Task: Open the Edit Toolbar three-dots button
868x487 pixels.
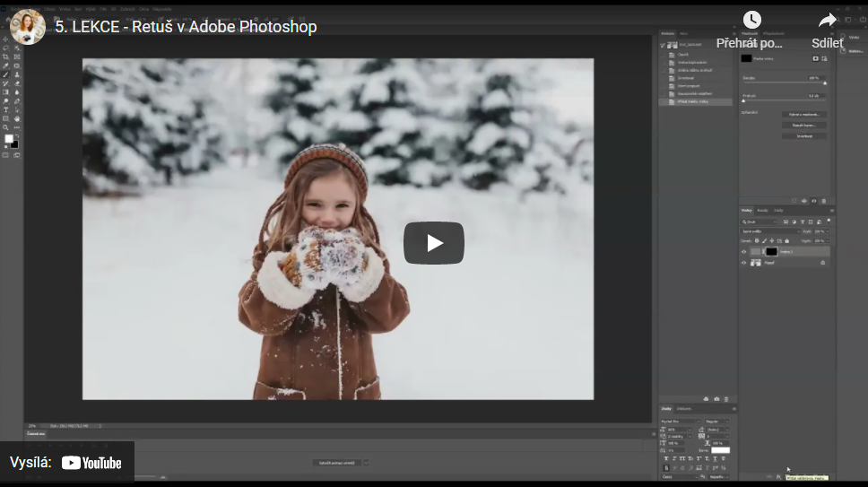Action: [17, 127]
